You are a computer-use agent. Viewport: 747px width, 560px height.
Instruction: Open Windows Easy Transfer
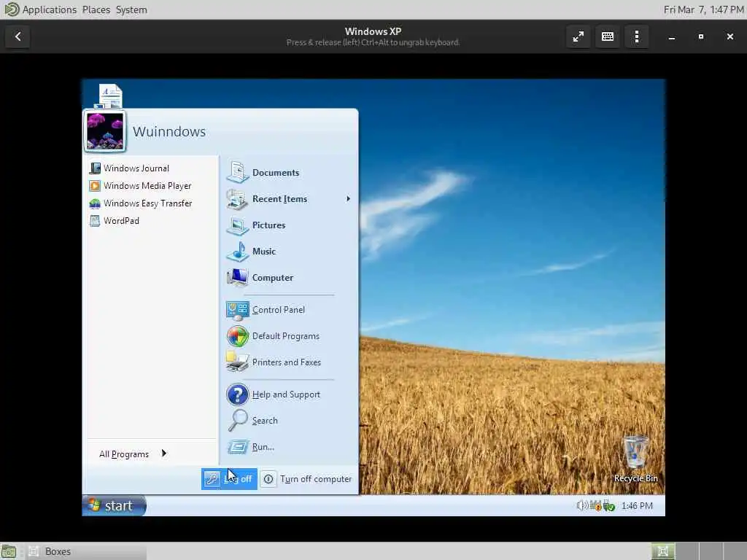[x=141, y=203]
